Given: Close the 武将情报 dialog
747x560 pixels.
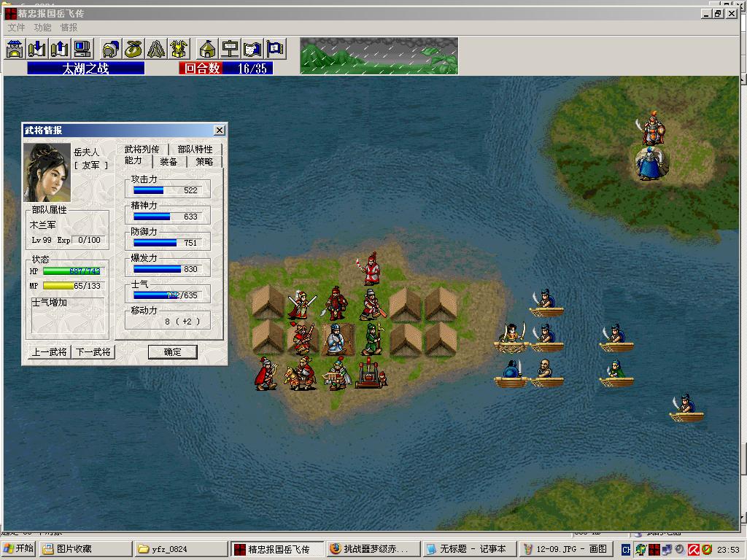Looking at the screenshot, I should coord(219,130).
